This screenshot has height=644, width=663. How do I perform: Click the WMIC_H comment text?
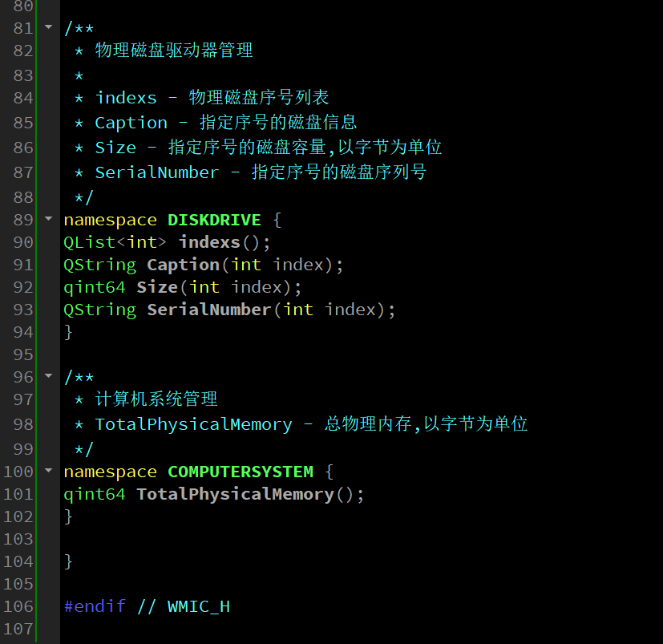tap(199, 607)
